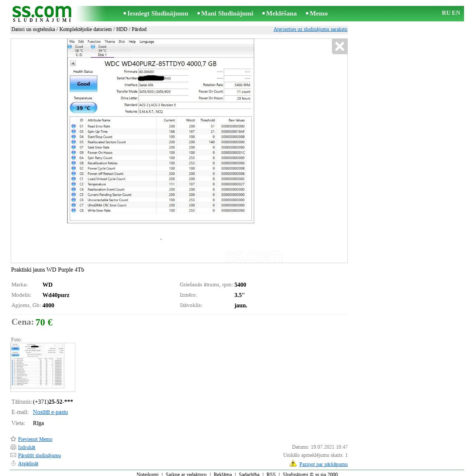The height and width of the screenshot is (476, 474).
Task: Click the ss.com logo
Action: point(42,14)
